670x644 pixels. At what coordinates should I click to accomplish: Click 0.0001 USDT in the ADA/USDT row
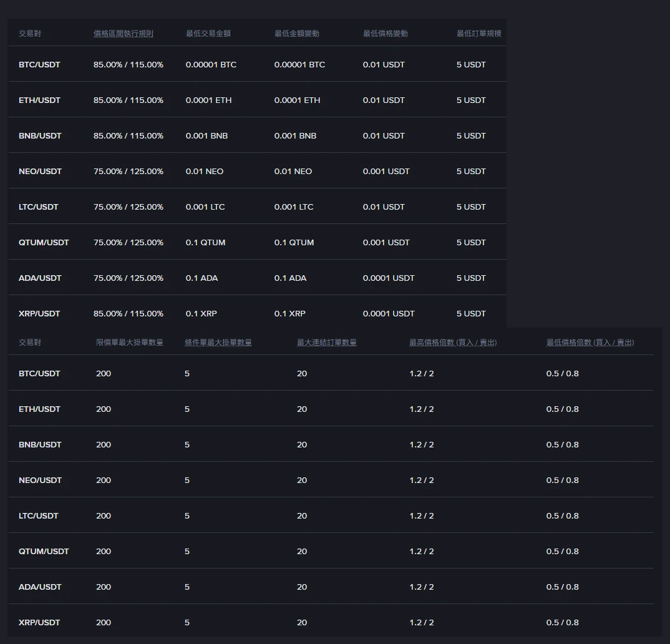tap(389, 278)
